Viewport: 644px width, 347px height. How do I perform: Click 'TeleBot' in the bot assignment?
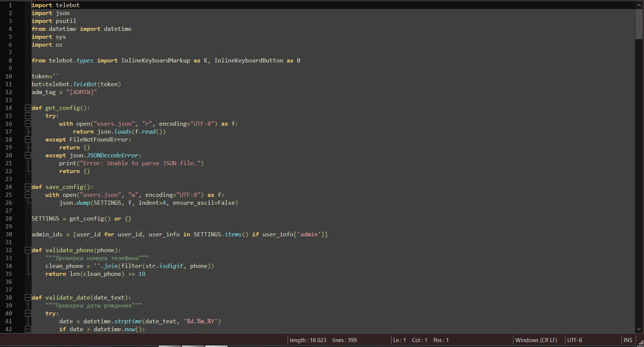coord(85,84)
